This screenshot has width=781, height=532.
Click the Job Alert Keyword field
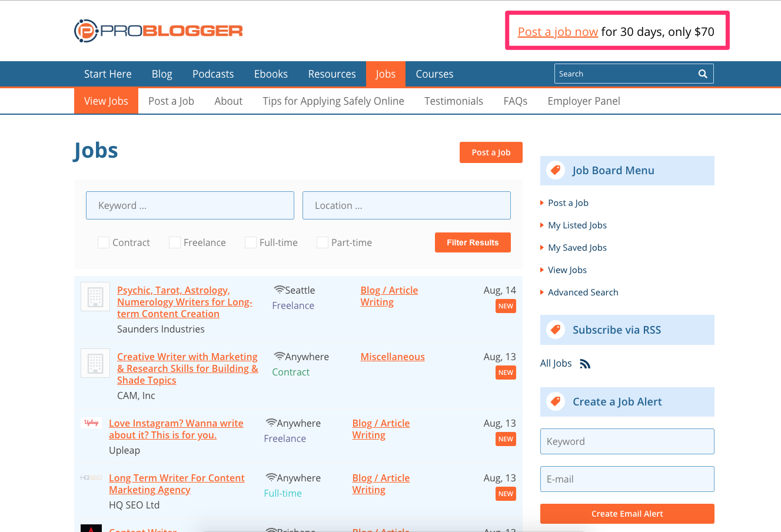coord(627,441)
